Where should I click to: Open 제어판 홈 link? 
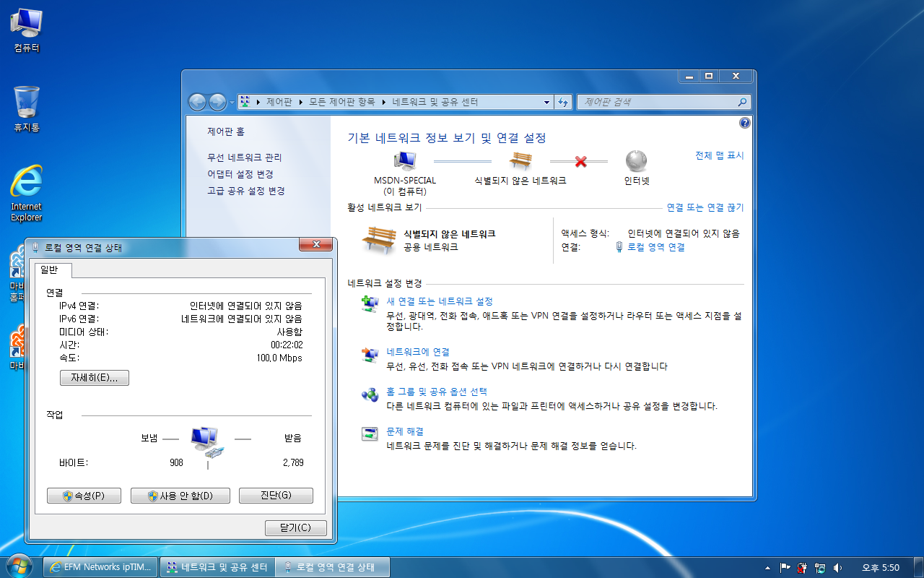[x=226, y=131]
